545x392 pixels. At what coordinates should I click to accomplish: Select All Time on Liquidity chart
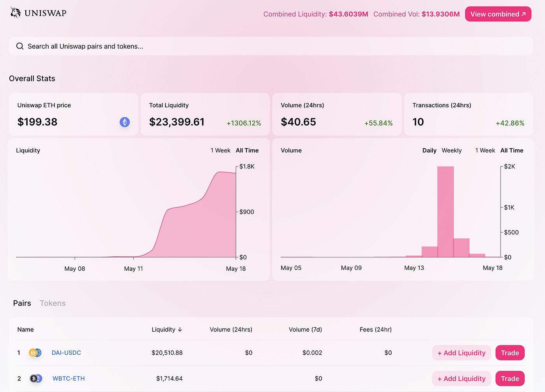point(247,150)
